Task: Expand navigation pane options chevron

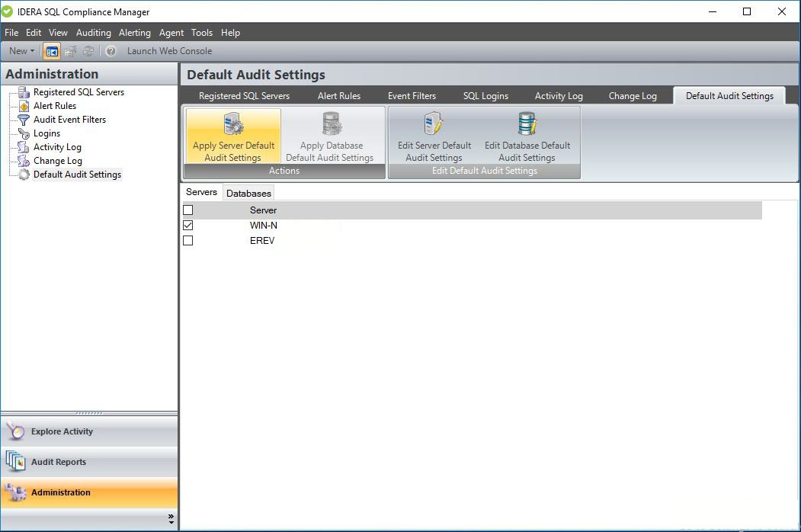Action: [171, 519]
